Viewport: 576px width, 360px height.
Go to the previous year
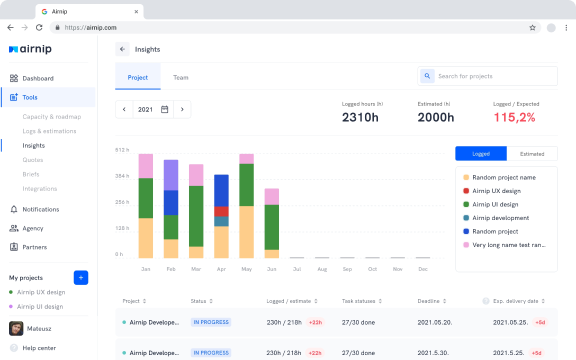point(124,109)
